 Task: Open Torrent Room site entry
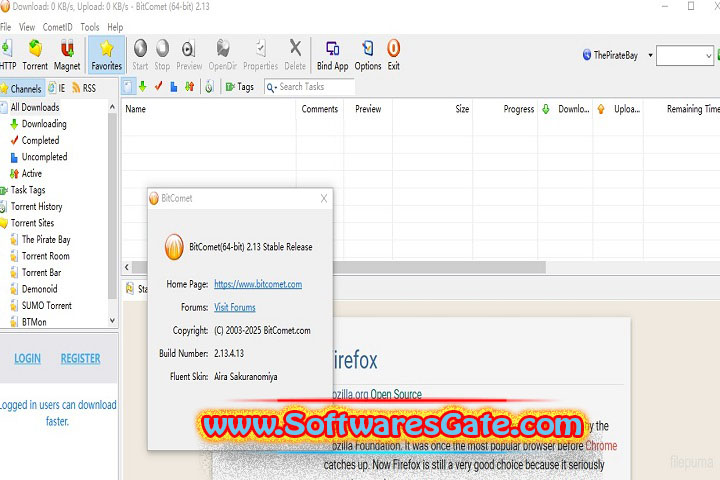click(x=40, y=256)
